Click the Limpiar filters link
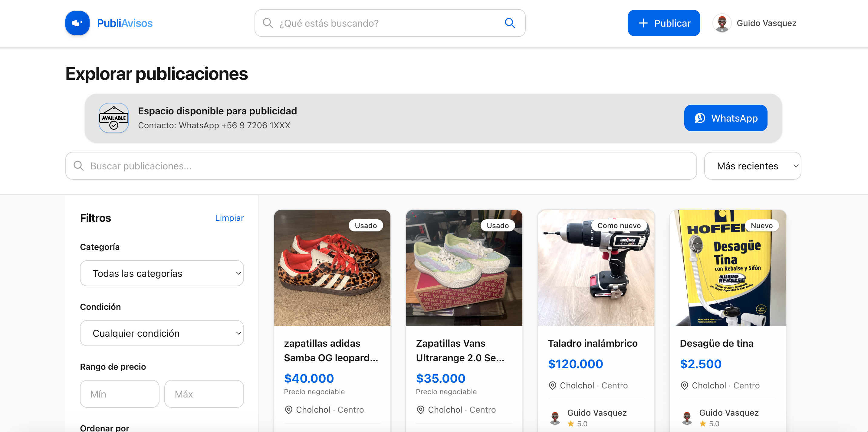Image resolution: width=868 pixels, height=432 pixels. click(x=229, y=218)
